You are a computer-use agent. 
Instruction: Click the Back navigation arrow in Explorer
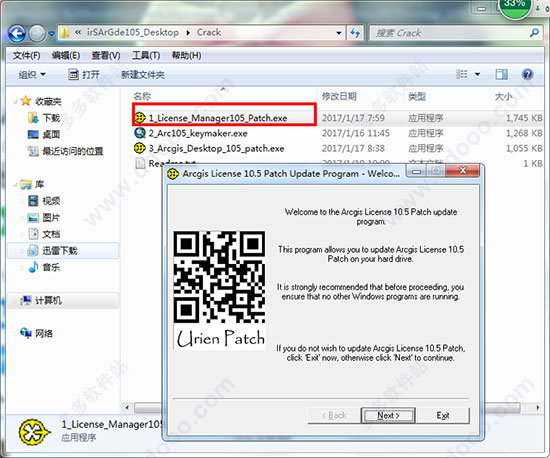click(x=17, y=33)
